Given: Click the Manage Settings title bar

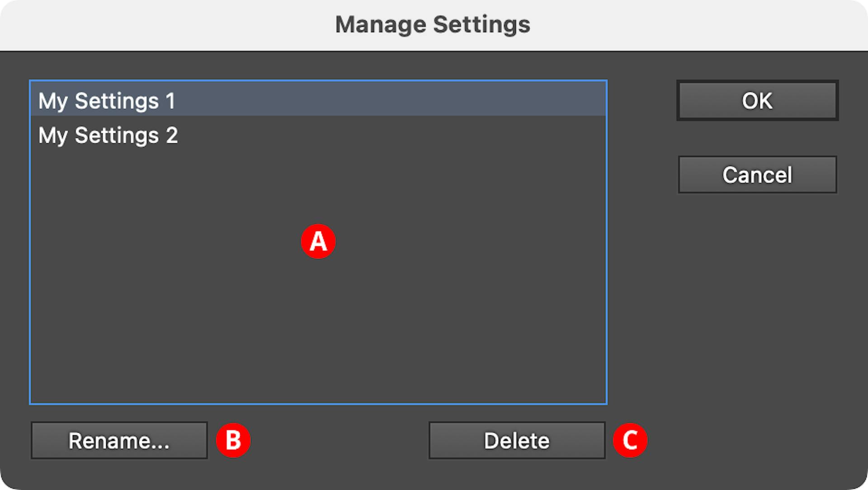Looking at the screenshot, I should coord(433,24).
